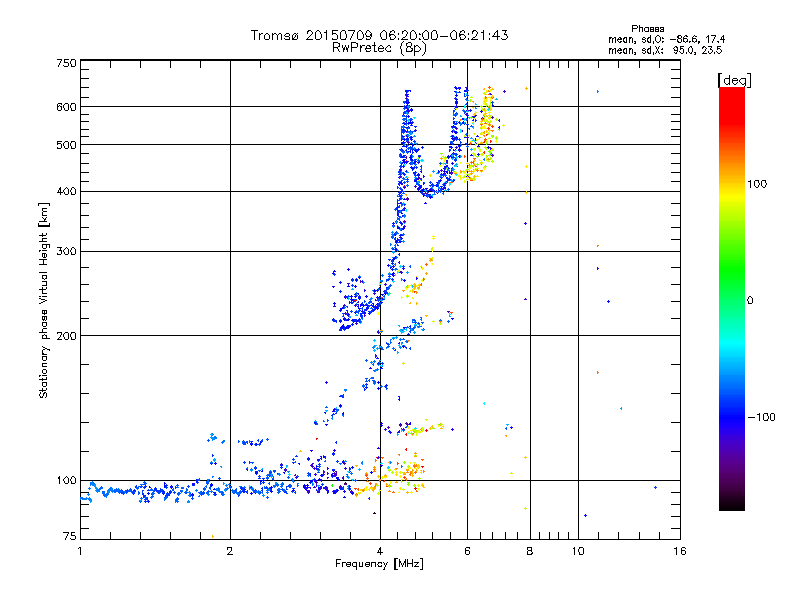Click the x-axis tick label '16'

pos(680,551)
